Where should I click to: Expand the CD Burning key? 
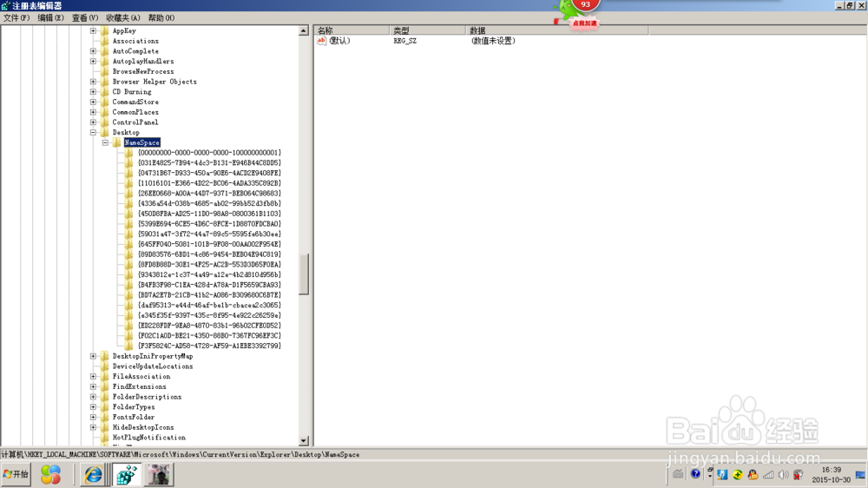coord(93,92)
